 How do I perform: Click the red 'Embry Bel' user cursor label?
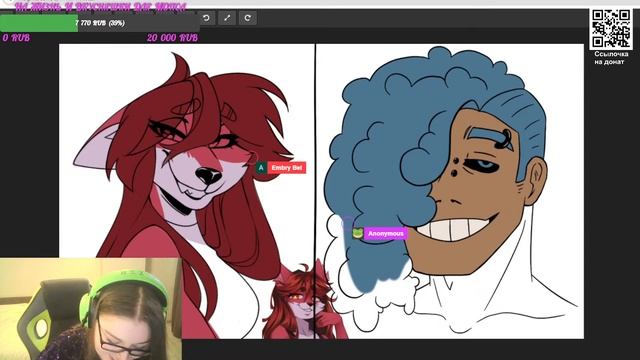pos(287,168)
